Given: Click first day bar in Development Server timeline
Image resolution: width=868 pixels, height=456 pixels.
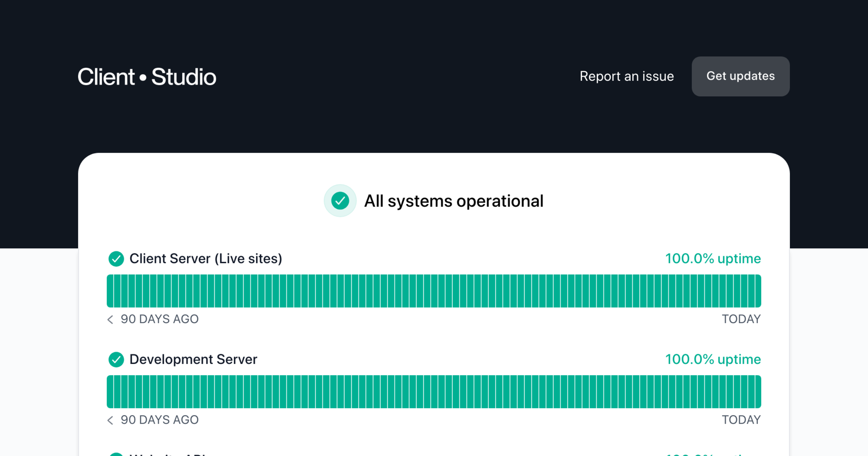Looking at the screenshot, I should tap(110, 392).
